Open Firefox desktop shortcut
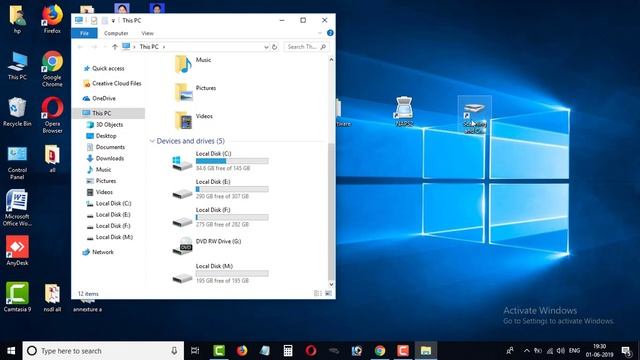The height and width of the screenshot is (360, 640). pos(52,19)
